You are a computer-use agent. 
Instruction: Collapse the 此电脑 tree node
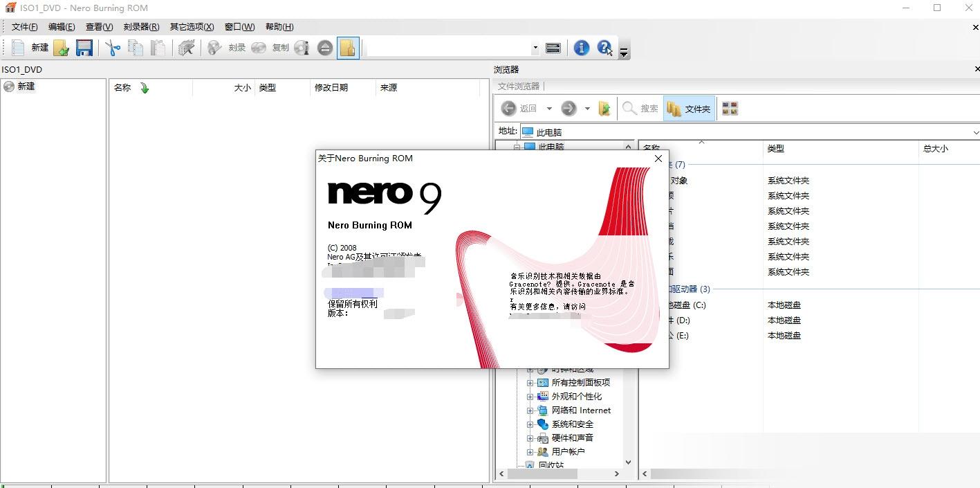[x=516, y=147]
